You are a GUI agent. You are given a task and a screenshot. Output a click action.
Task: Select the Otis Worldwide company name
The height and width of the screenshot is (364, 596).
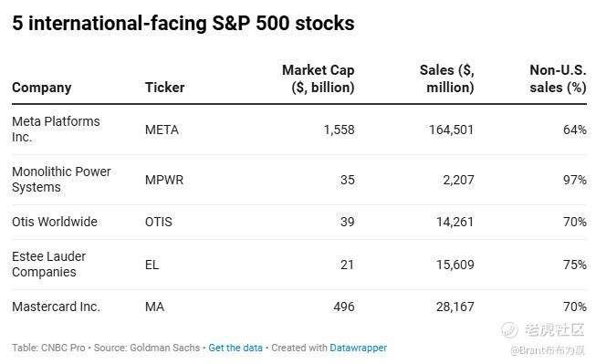pos(55,222)
